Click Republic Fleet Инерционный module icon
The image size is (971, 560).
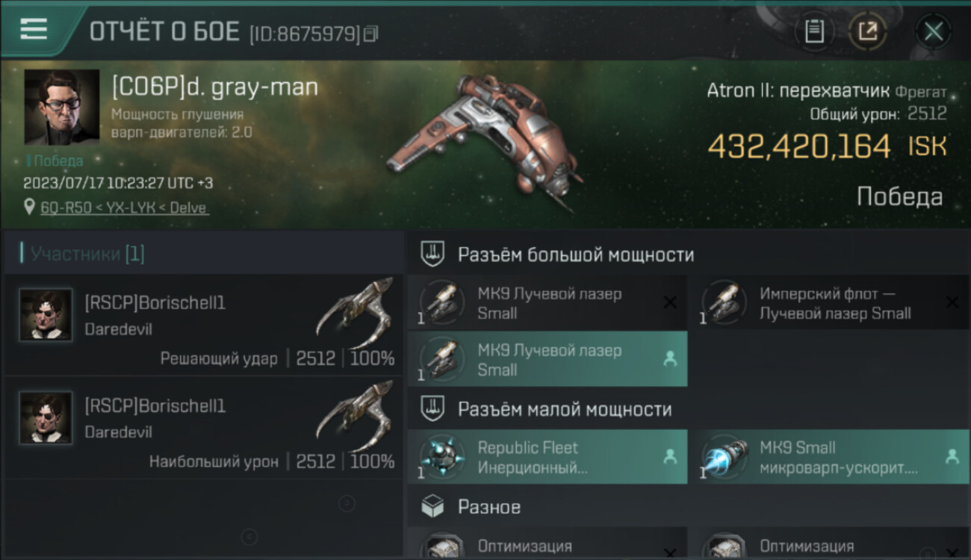pos(443,456)
